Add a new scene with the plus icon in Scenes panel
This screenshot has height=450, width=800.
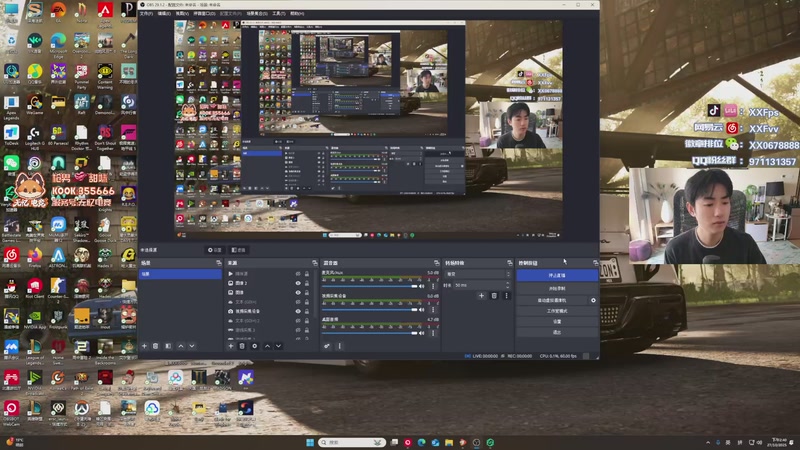(x=144, y=346)
